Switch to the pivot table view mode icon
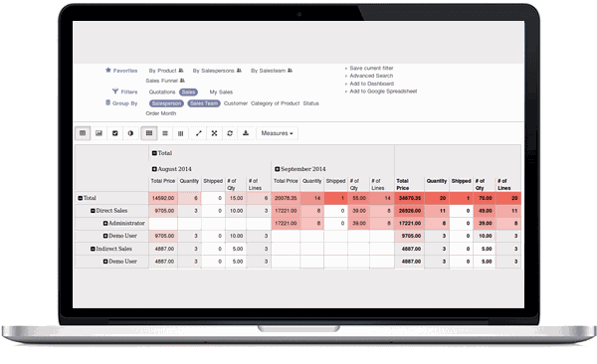The width and height of the screenshot is (597, 364). pos(83,133)
